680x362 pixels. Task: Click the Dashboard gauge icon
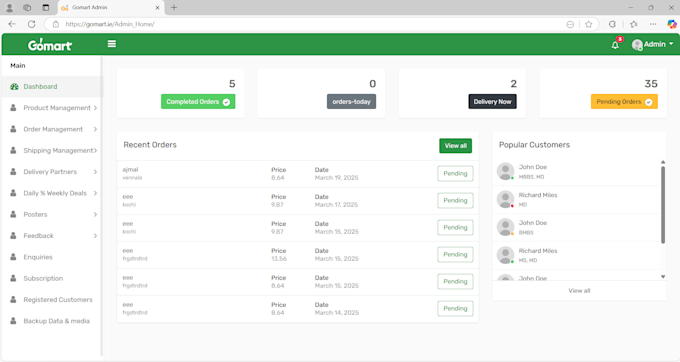[14, 87]
